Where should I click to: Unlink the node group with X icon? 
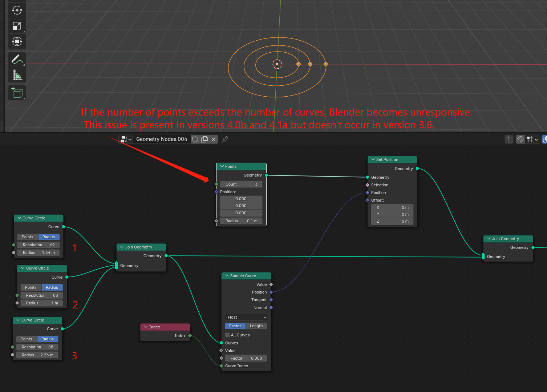[214, 139]
